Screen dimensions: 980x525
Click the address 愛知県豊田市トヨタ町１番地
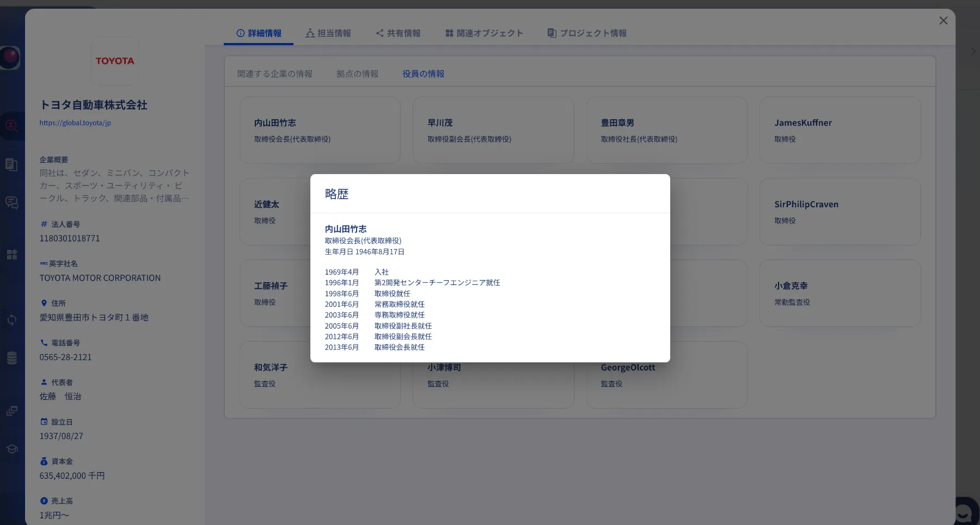click(94, 318)
